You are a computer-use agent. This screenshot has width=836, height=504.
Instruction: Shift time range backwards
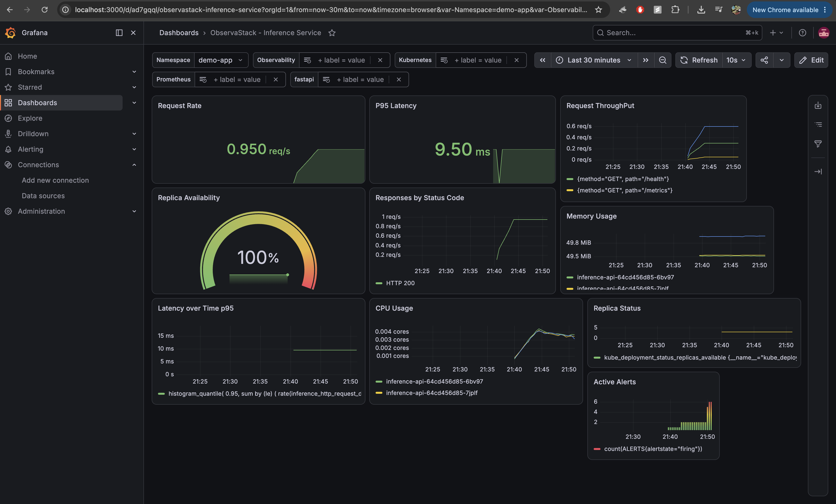pos(543,60)
